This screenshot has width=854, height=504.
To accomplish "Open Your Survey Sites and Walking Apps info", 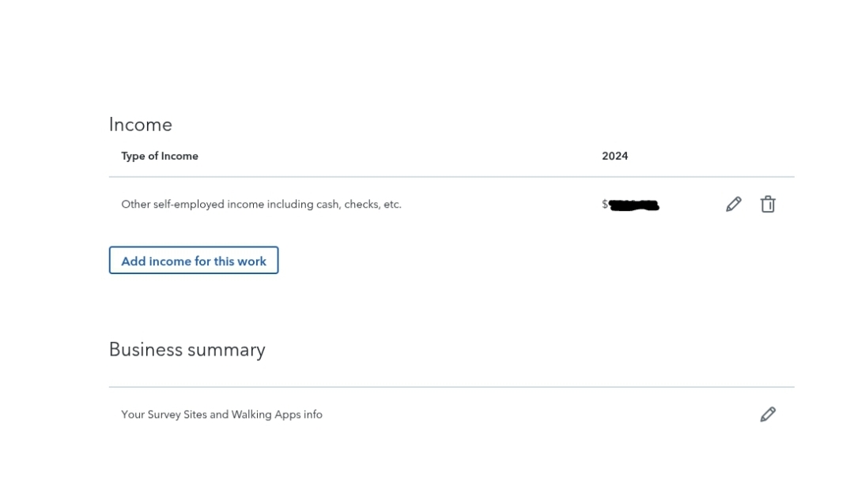I will tap(221, 414).
